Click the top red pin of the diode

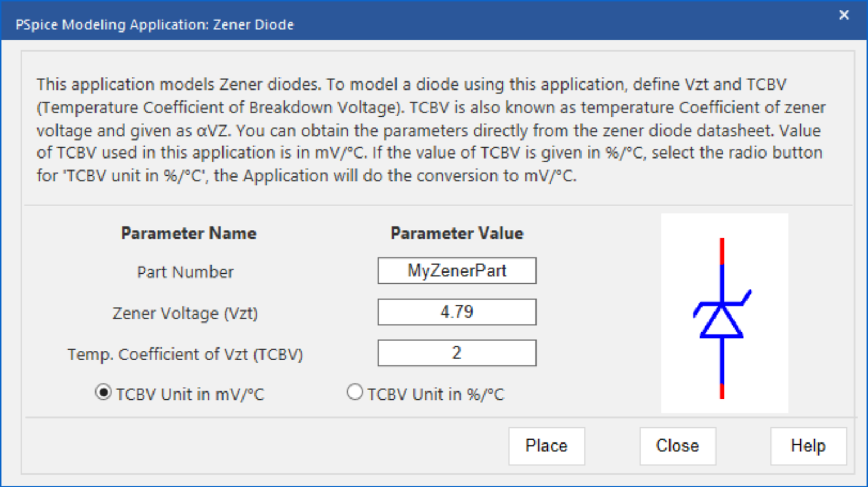(722, 251)
